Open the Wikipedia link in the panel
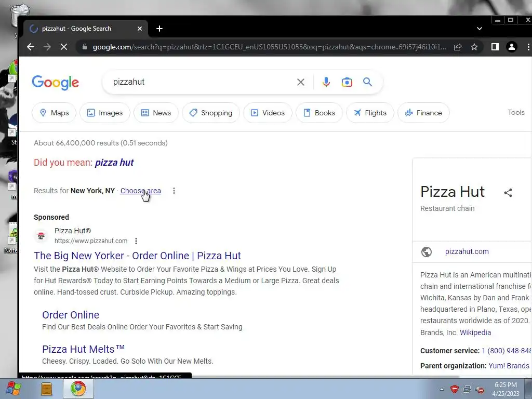Viewport: 532px width, 399px height. (475, 332)
